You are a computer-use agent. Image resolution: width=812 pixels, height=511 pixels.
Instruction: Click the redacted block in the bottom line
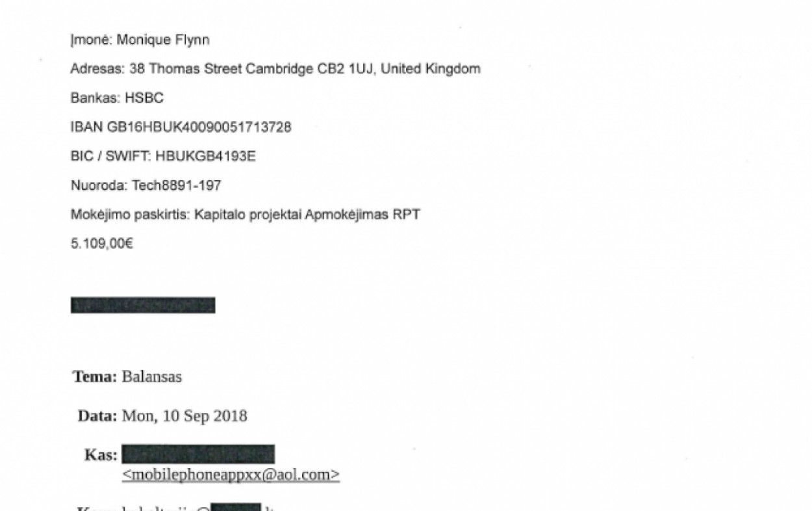236,508
